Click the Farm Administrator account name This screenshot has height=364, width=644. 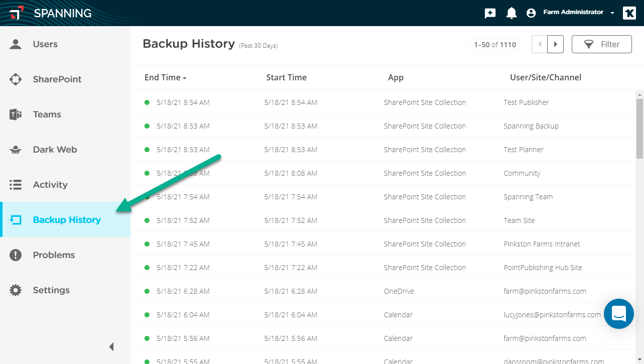[x=573, y=12]
